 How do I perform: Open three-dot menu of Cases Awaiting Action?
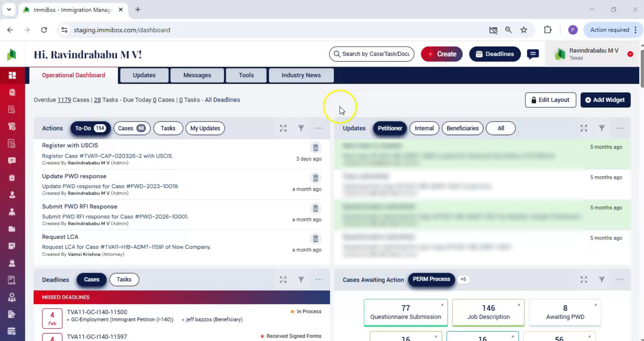coord(620,280)
